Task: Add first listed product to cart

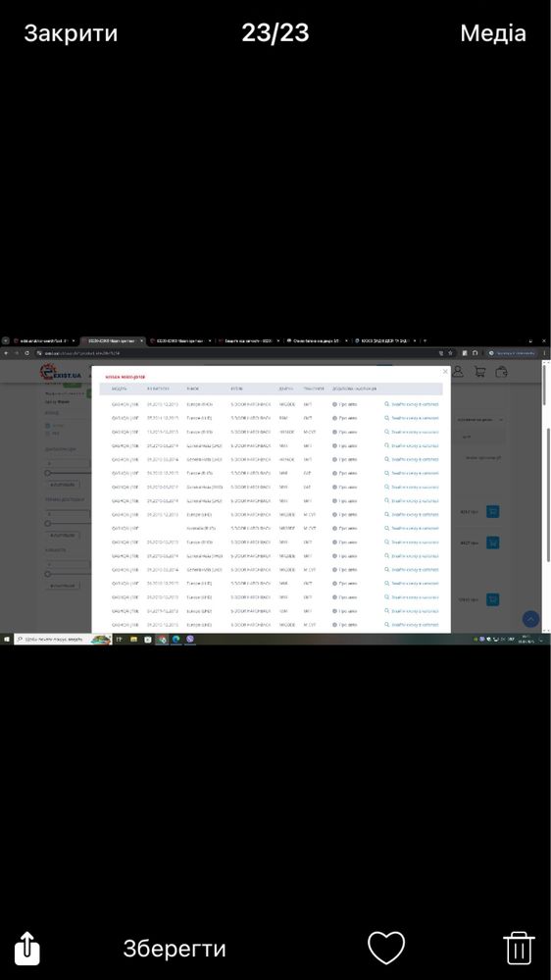Action: pos(493,512)
